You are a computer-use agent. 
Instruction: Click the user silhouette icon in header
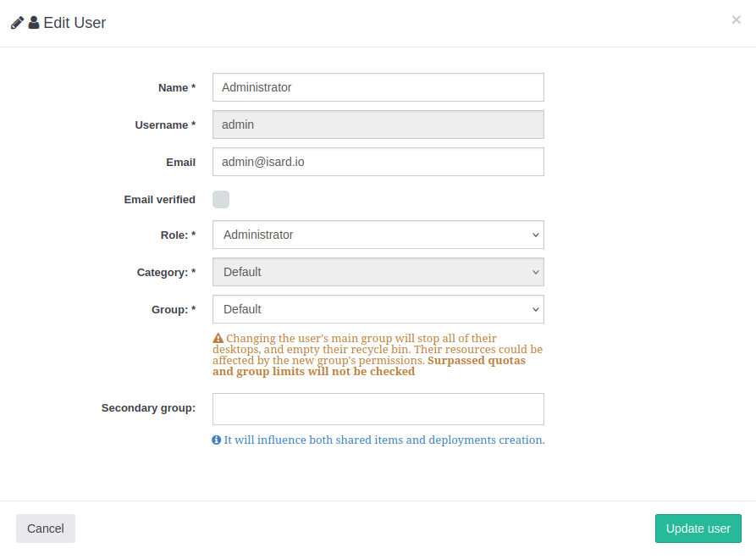pyautogui.click(x=34, y=23)
